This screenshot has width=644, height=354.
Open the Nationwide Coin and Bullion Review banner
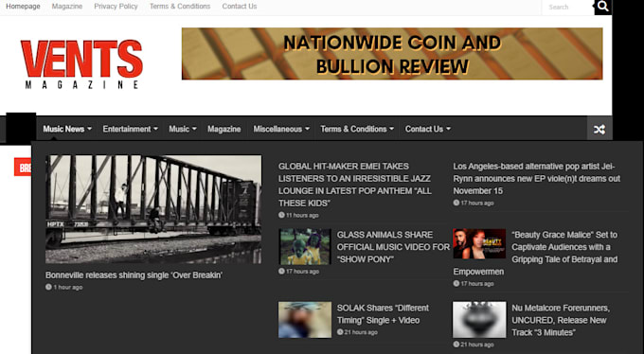coord(392,54)
